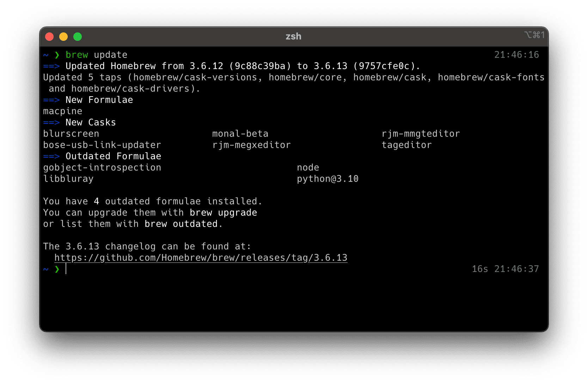Click the bold 'brew upgrade' text
The width and height of the screenshot is (588, 384).
point(223,213)
